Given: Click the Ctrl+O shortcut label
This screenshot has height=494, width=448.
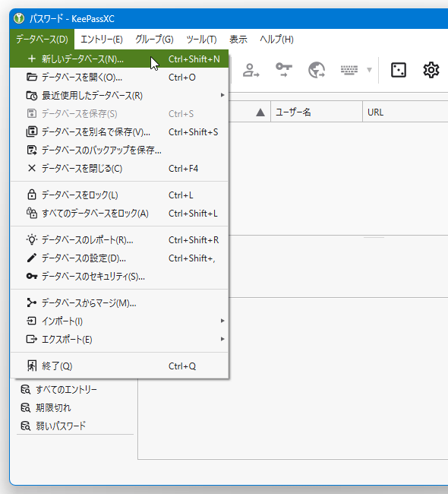Looking at the screenshot, I should click(x=182, y=78).
